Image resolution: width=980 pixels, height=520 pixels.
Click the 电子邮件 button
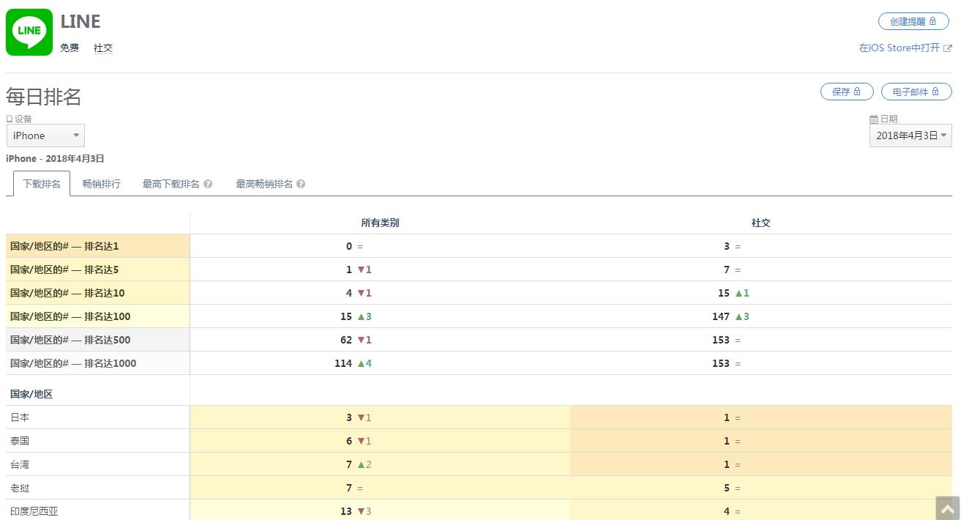click(916, 92)
